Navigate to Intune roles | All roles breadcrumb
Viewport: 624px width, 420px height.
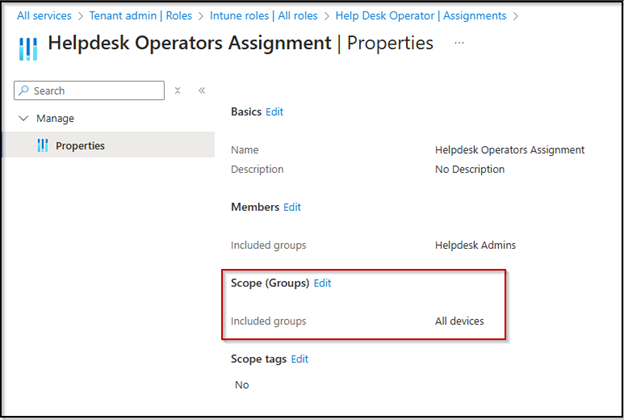coord(264,16)
